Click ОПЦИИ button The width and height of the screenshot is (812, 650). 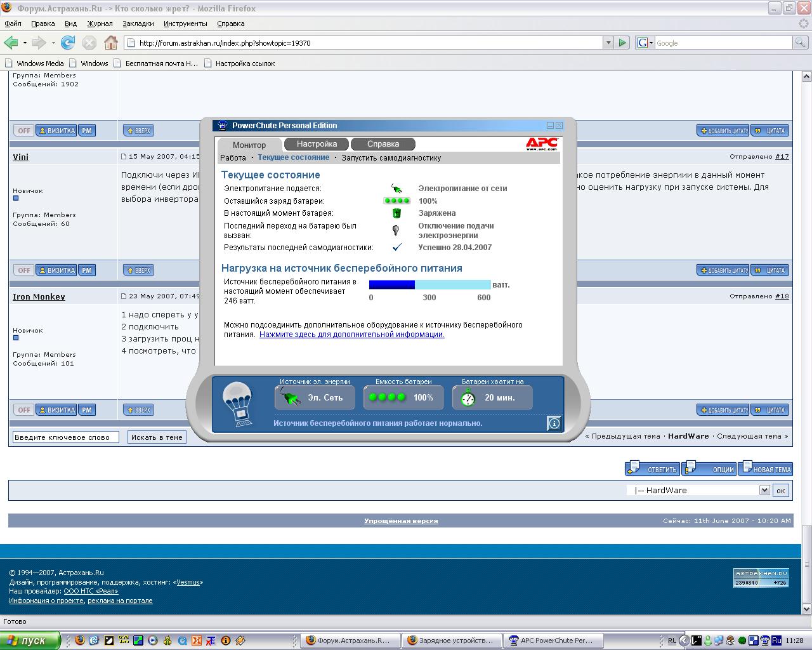[x=710, y=468]
